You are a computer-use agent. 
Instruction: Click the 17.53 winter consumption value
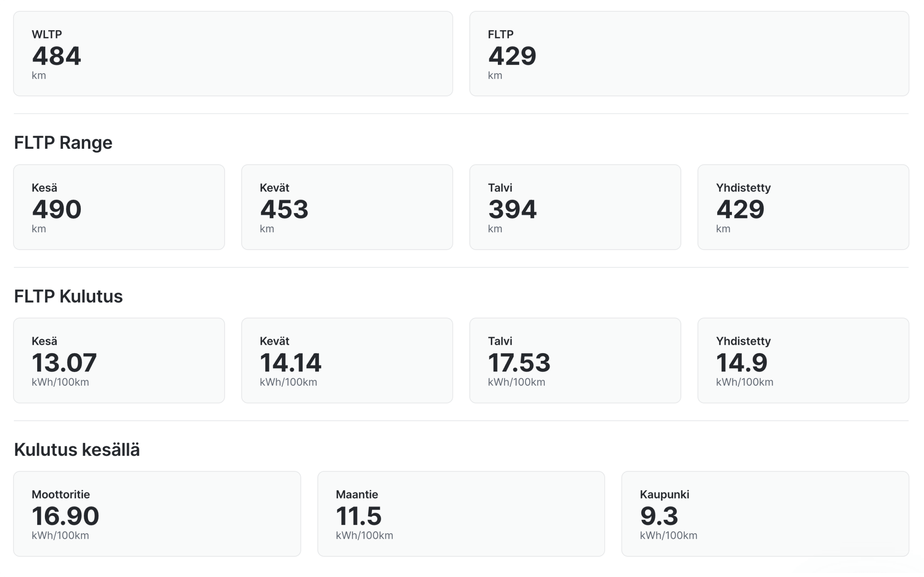[519, 363]
